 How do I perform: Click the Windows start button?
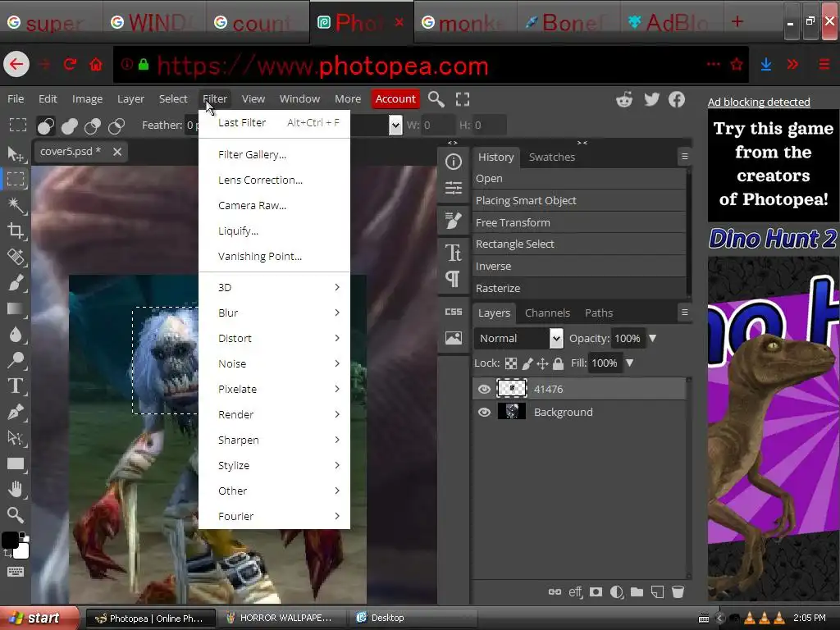[39, 618]
